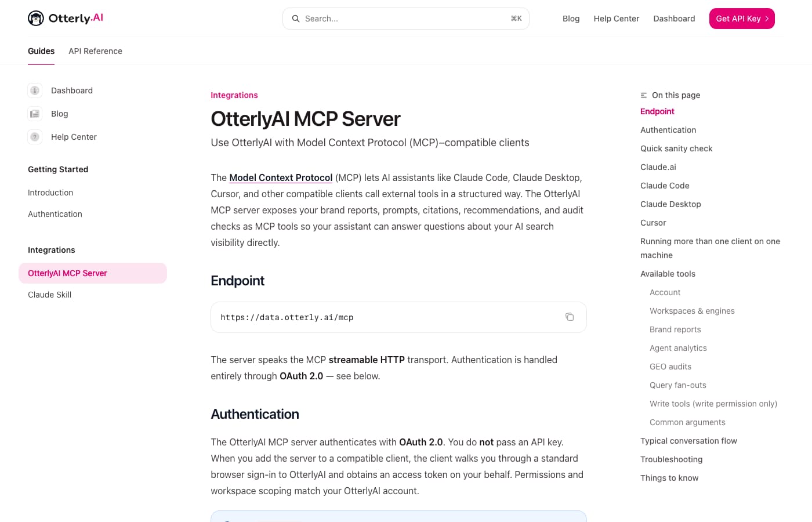
Task: Go to Dashboard in top navigation
Action: click(x=674, y=19)
